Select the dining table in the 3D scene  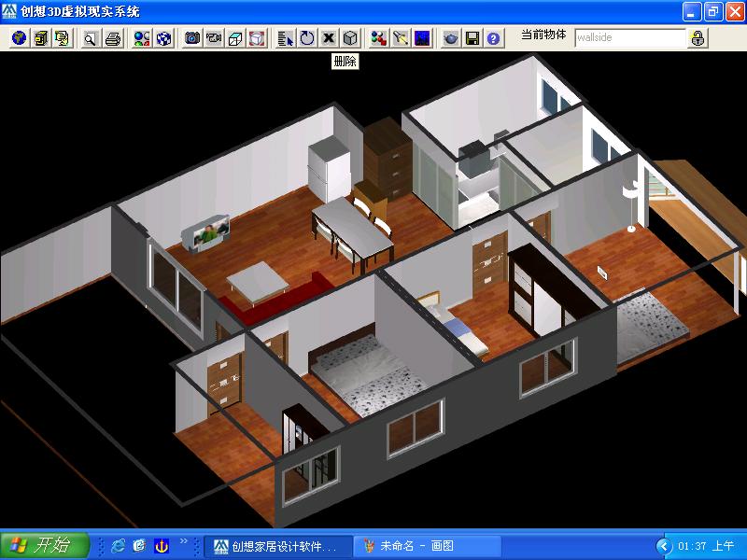coord(353,227)
